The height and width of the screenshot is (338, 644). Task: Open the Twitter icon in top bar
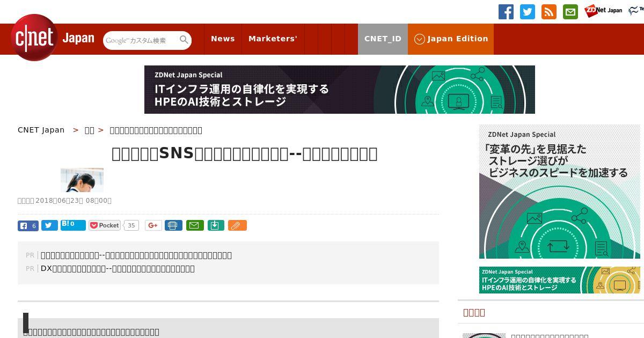click(x=528, y=12)
